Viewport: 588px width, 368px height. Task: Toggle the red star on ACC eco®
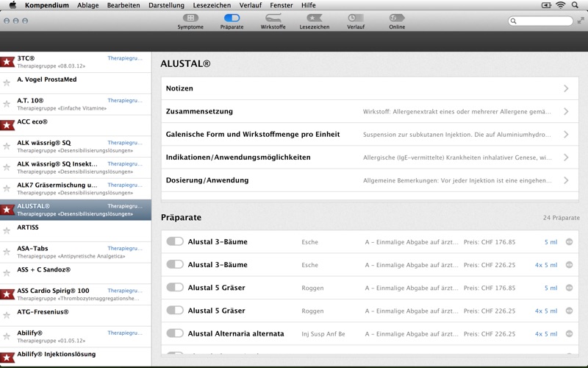tap(7, 125)
